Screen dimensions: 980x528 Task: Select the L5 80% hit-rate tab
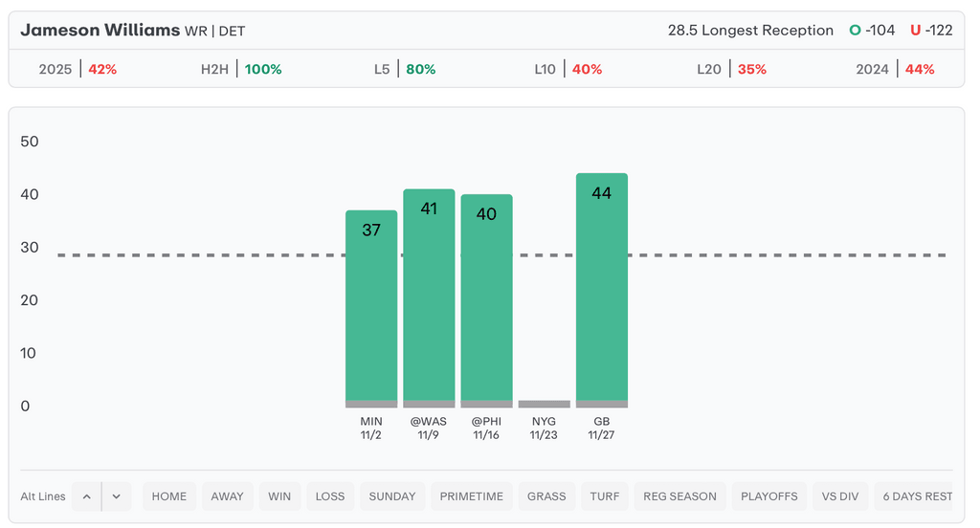[x=405, y=69]
